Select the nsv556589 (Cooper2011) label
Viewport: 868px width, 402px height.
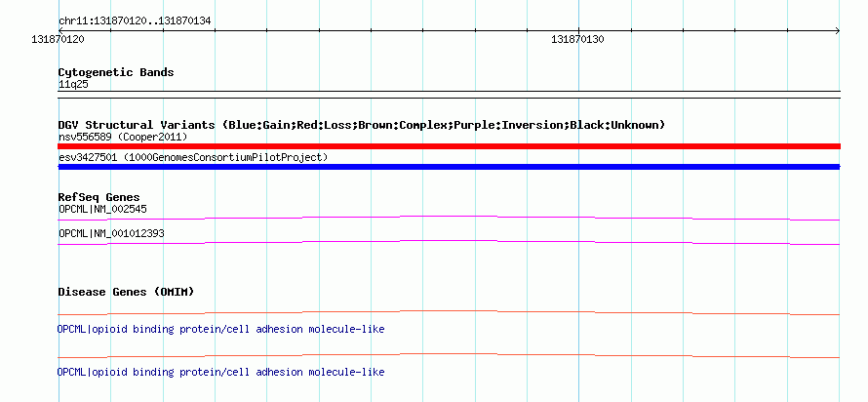tap(123, 137)
